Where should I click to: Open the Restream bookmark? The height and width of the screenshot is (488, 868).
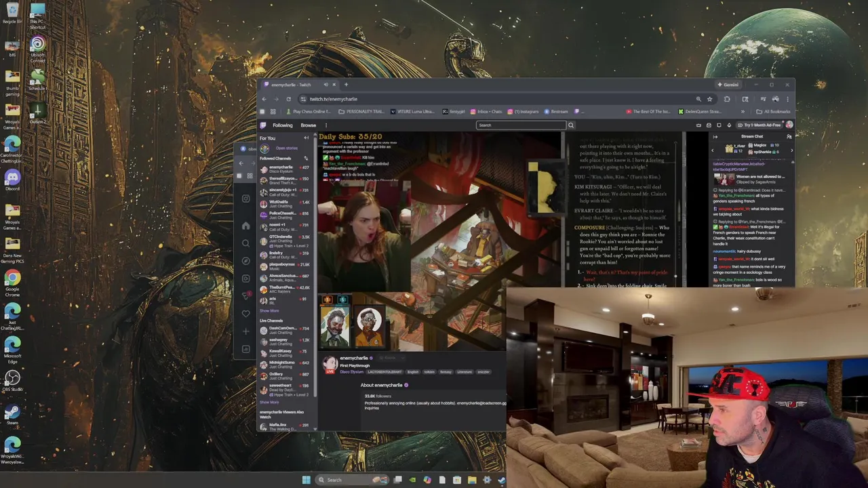(555, 111)
